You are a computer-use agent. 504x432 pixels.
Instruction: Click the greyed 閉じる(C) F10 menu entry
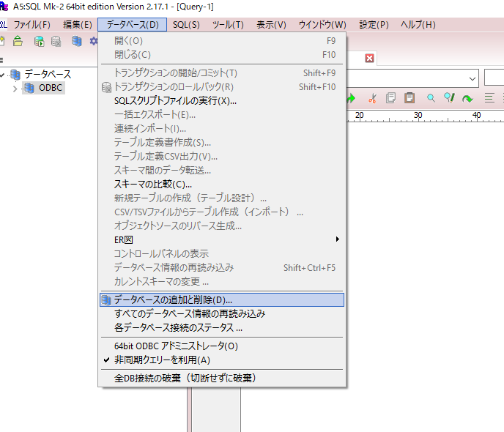click(x=222, y=55)
